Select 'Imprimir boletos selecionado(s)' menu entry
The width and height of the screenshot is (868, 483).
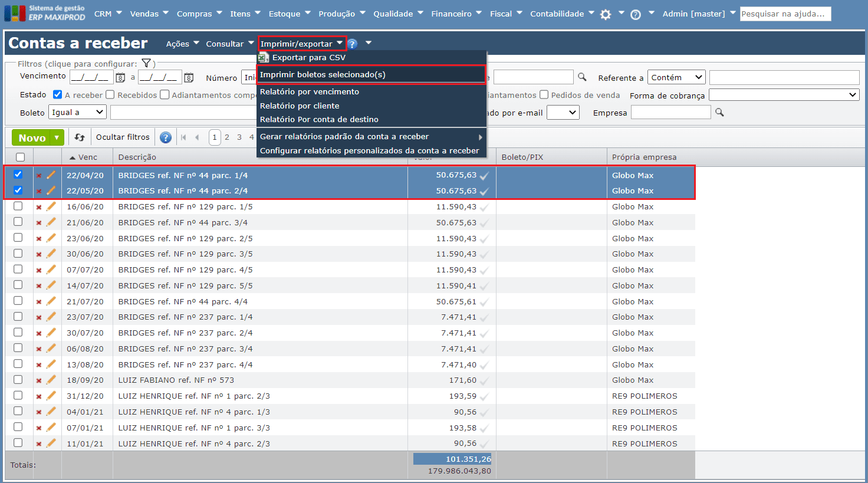pyautogui.click(x=323, y=75)
